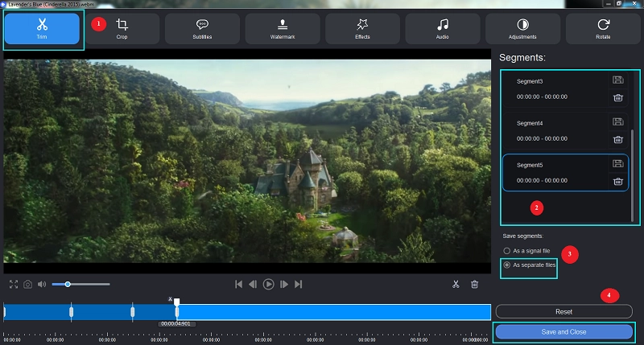Screen dimensions: 644x345
Task: Click Save and Close
Action: coord(563,331)
